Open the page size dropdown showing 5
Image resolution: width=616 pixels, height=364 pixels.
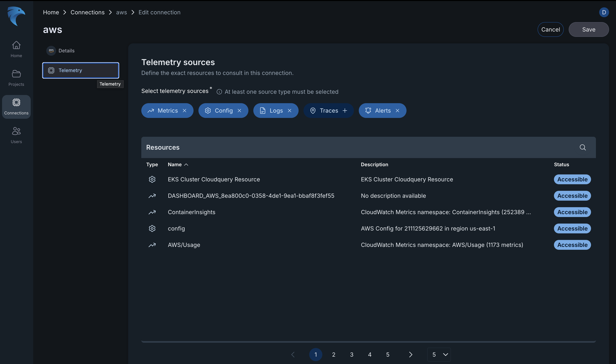point(439,354)
